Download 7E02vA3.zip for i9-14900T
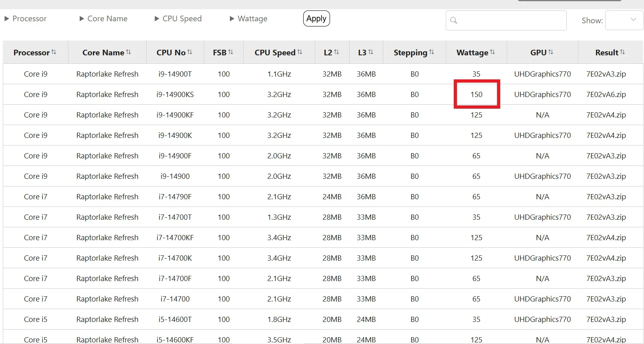This screenshot has width=644, height=344. (x=606, y=74)
